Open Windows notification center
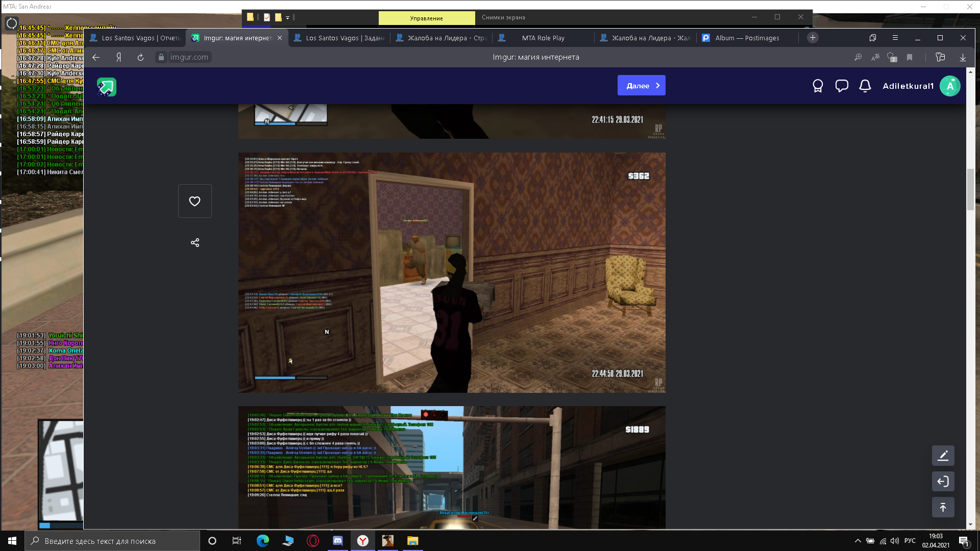Screen dimensions: 980x551 point(964,541)
